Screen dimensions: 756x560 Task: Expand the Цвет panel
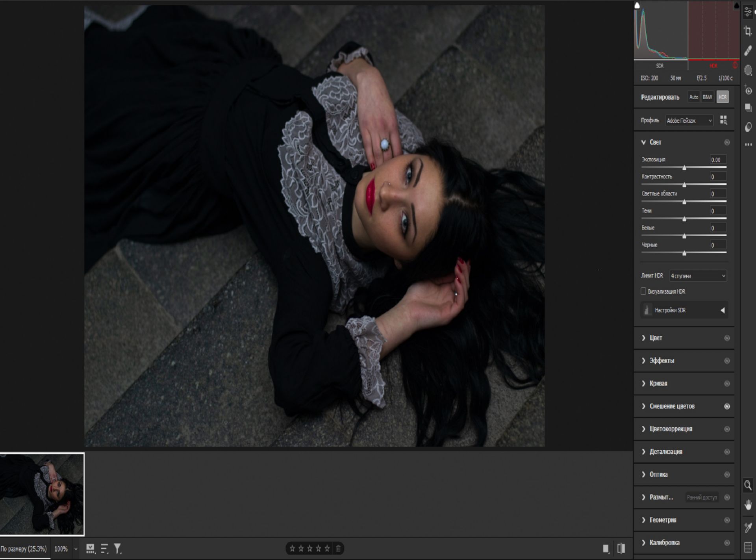pos(643,338)
